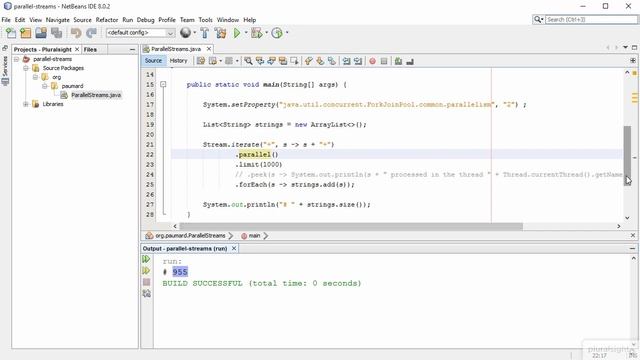The height and width of the screenshot is (360, 640).
Task: Click the New Project toolbar icon
Action: point(25,33)
